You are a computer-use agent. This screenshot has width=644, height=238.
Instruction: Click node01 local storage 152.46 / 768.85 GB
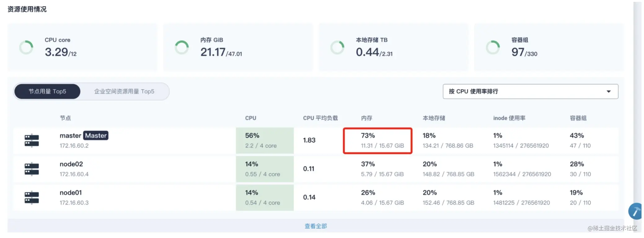(x=448, y=203)
